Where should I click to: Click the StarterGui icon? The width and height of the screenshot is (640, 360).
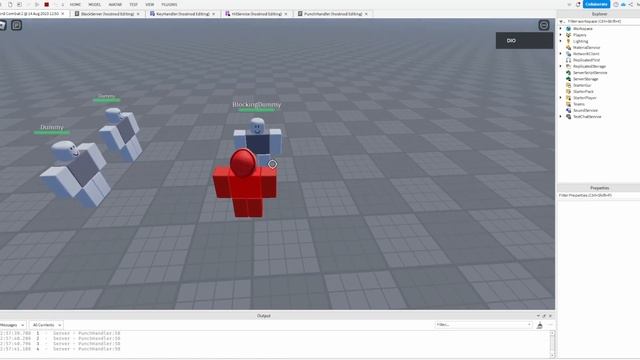tap(568, 85)
